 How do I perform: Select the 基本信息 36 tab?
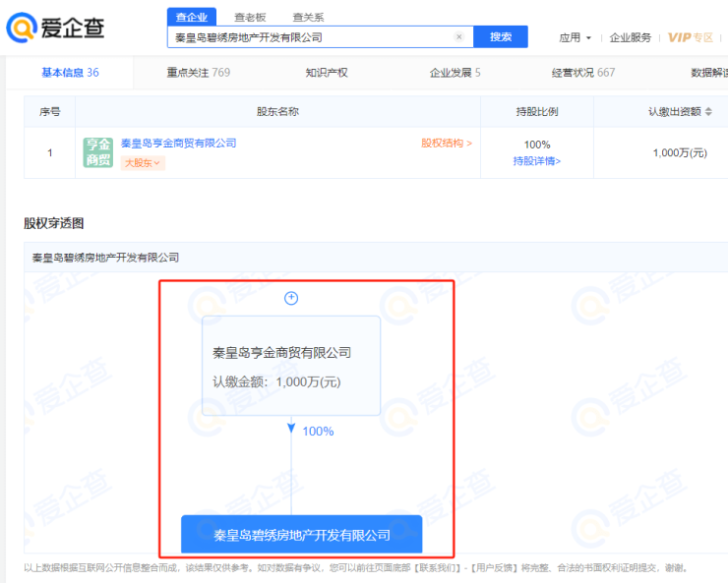pyautogui.click(x=70, y=73)
